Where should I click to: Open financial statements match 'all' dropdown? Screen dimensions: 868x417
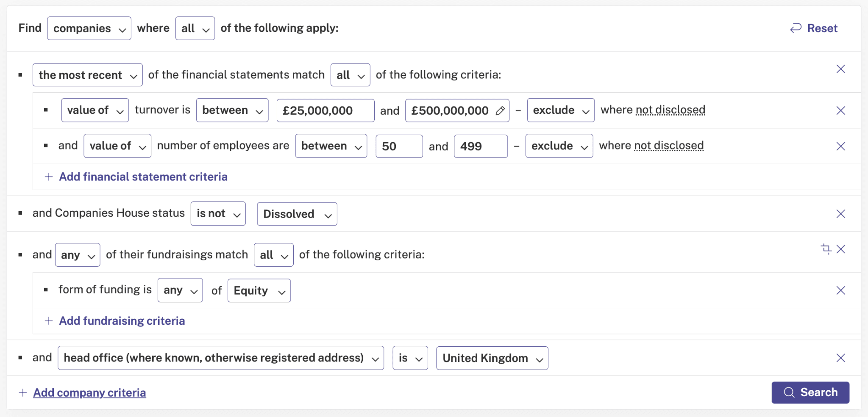350,75
